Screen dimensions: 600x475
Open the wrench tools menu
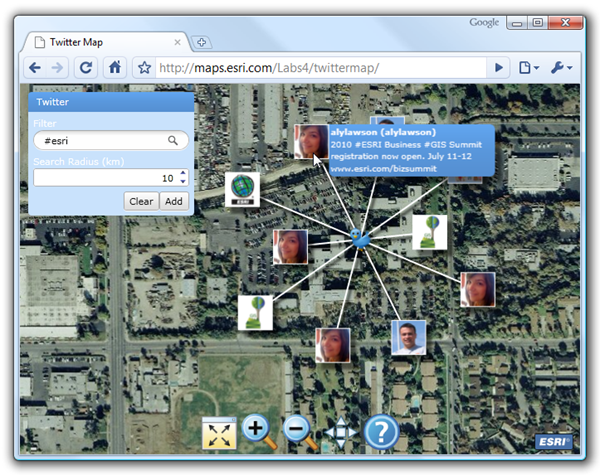(561, 68)
